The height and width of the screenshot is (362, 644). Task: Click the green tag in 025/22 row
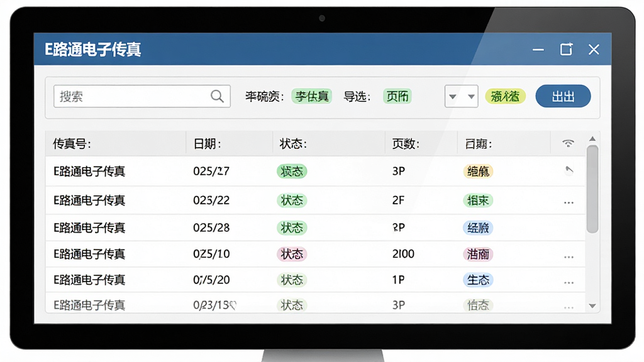pos(478,200)
